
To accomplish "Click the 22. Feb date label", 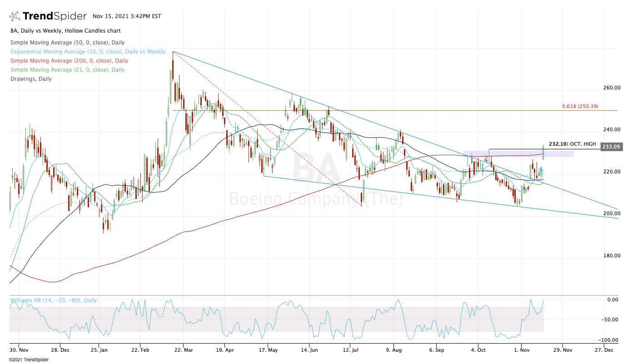I will 140,350.
